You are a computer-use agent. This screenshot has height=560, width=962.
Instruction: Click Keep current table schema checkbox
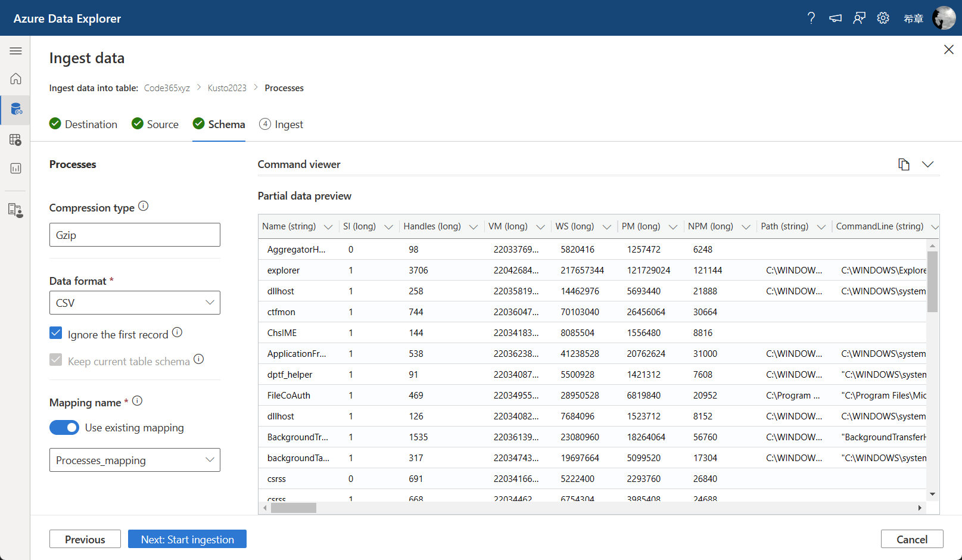pos(56,360)
